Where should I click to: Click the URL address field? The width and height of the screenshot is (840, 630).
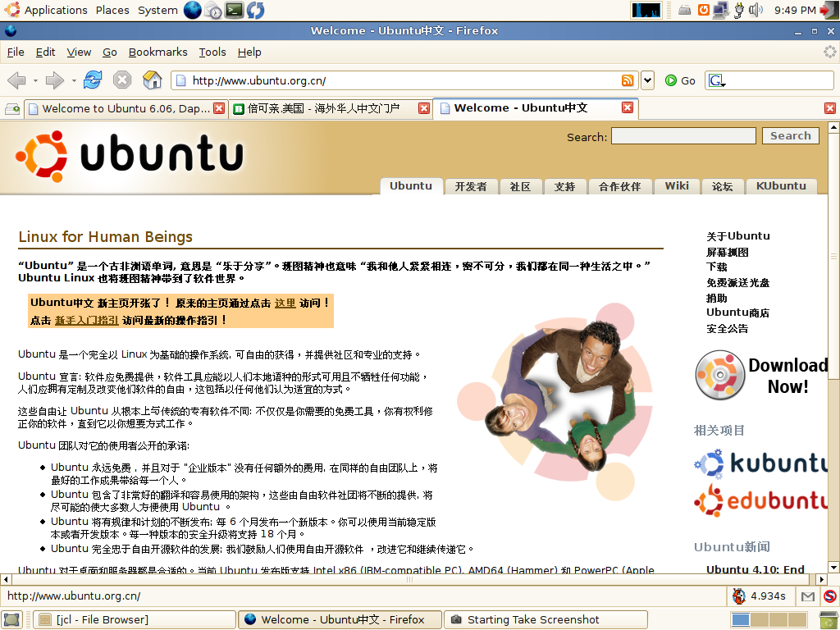pos(404,80)
